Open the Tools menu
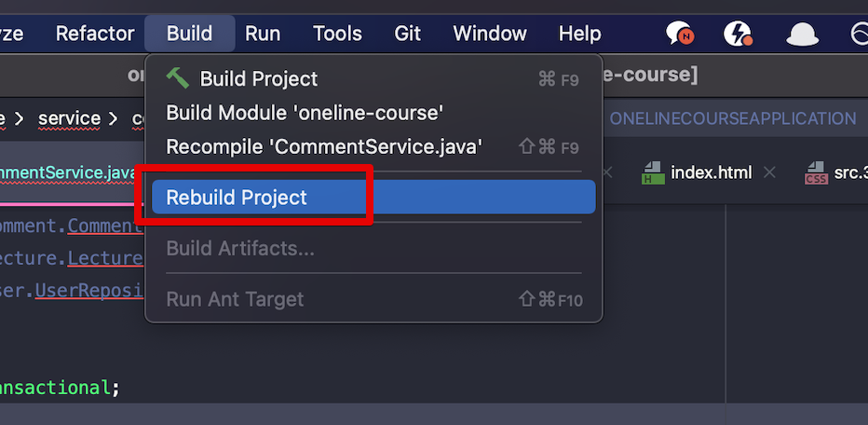 click(338, 34)
